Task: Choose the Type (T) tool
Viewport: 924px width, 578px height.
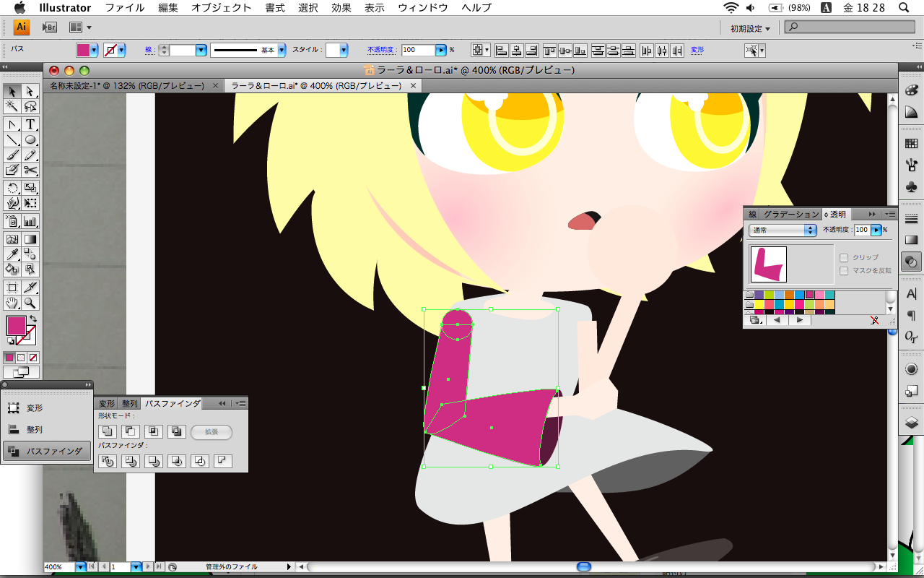Action: click(30, 124)
